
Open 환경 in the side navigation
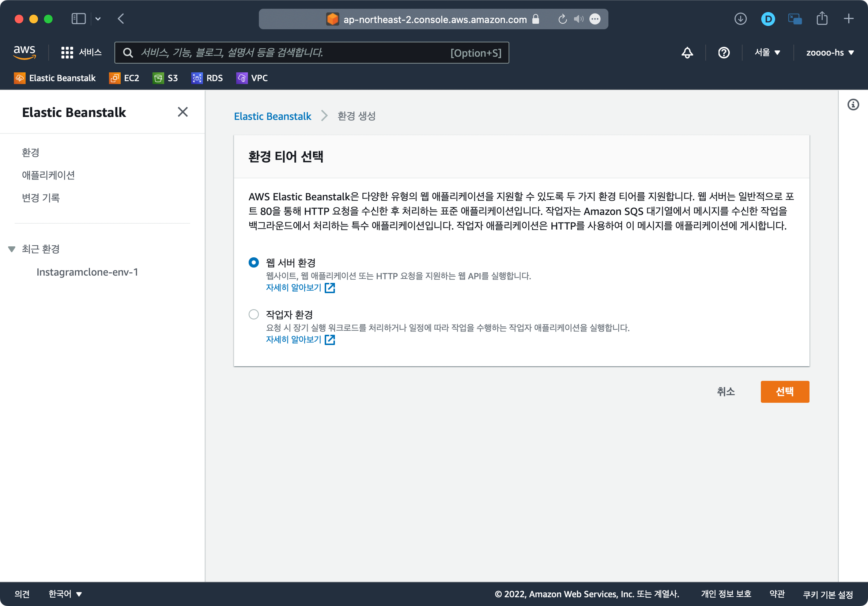pos(31,153)
